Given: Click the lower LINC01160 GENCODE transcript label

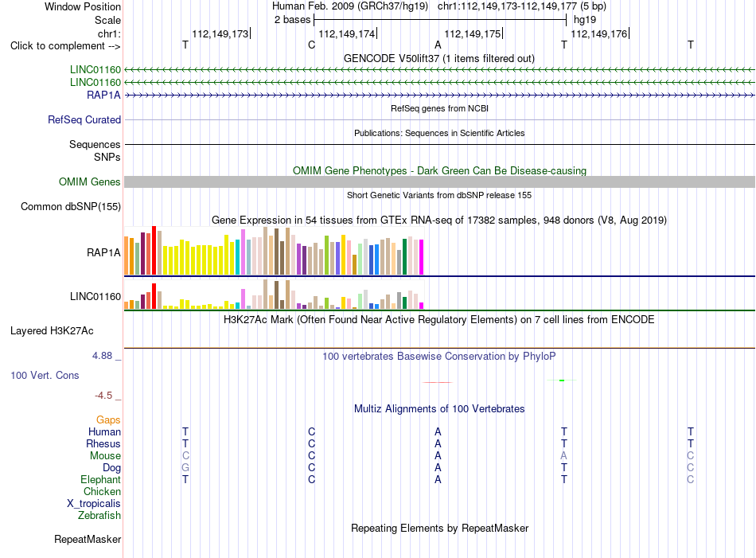Looking at the screenshot, I should (95, 83).
